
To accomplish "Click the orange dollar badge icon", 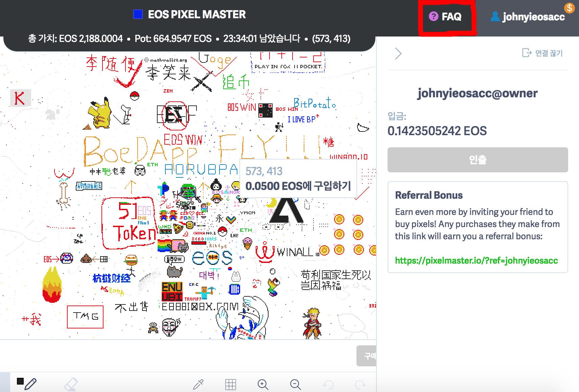I will pyautogui.click(x=570, y=8).
